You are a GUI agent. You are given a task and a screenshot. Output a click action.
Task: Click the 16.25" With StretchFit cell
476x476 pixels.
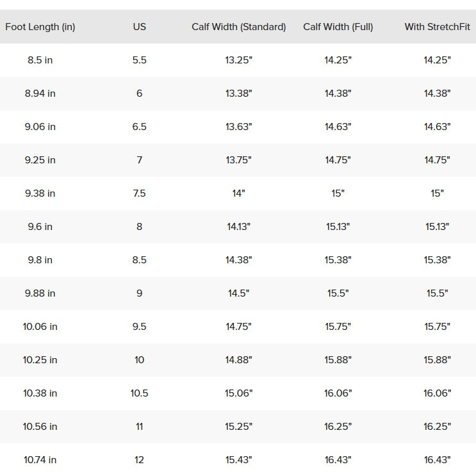437,427
